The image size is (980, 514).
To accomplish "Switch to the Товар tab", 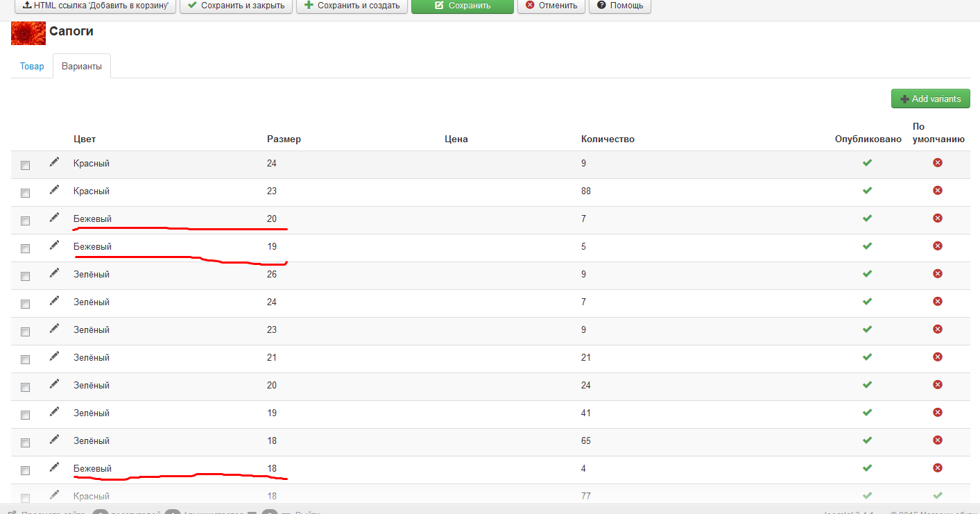I will [x=32, y=67].
